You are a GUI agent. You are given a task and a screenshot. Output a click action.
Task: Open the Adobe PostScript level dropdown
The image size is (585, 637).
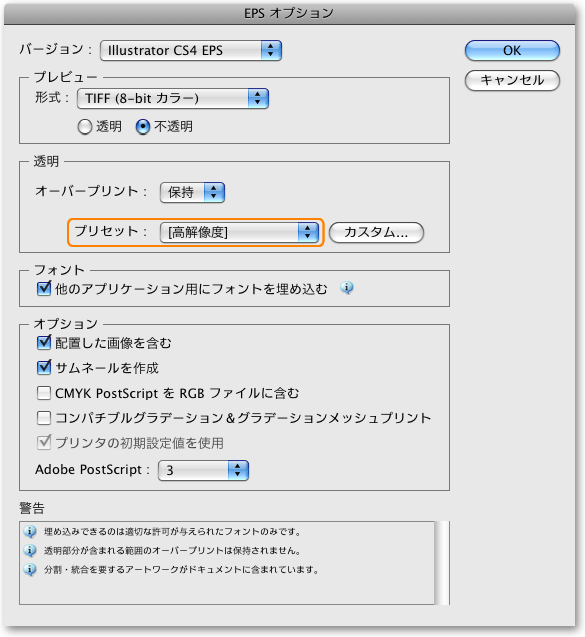pos(203,470)
